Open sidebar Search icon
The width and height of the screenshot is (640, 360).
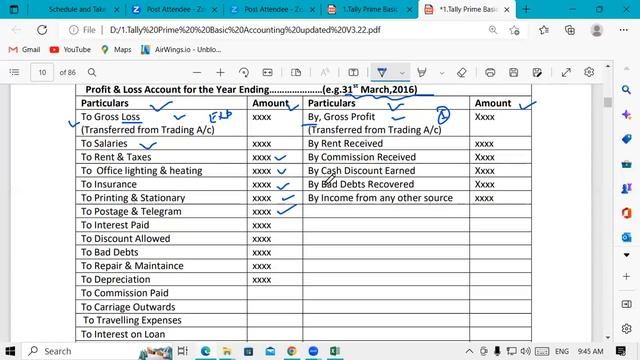coord(627,90)
